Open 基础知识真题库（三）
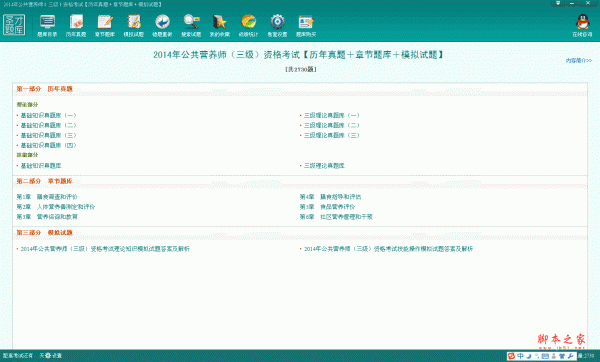Viewport: 600px width, 362px height. point(49,135)
